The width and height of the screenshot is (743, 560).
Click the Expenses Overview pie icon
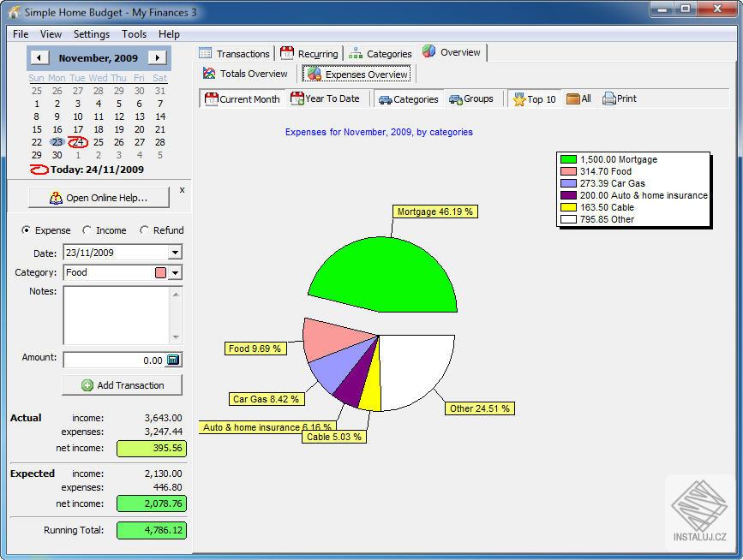(x=315, y=74)
